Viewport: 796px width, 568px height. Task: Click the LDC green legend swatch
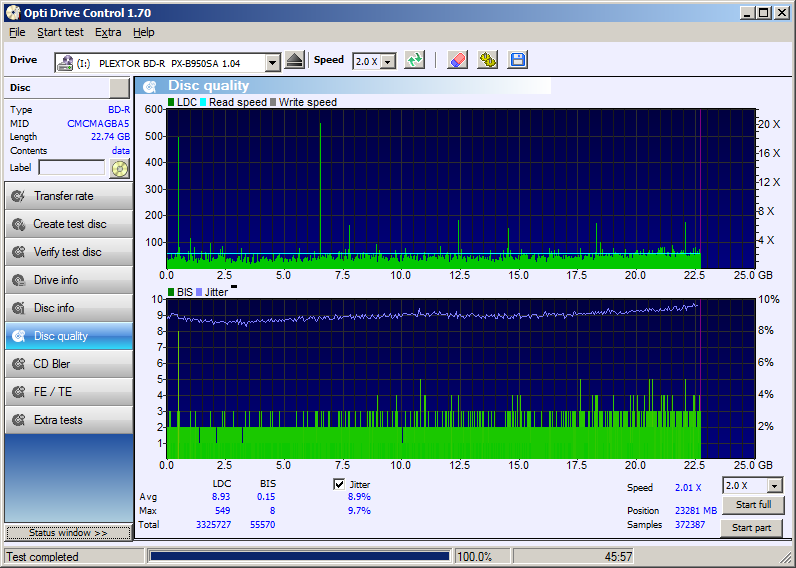(171, 103)
